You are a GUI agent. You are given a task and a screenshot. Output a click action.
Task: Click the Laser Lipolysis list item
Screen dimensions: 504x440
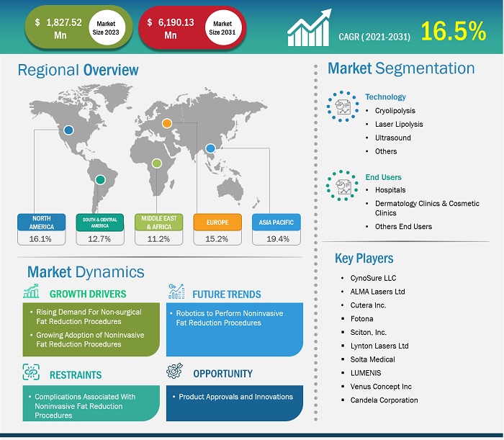click(x=399, y=124)
